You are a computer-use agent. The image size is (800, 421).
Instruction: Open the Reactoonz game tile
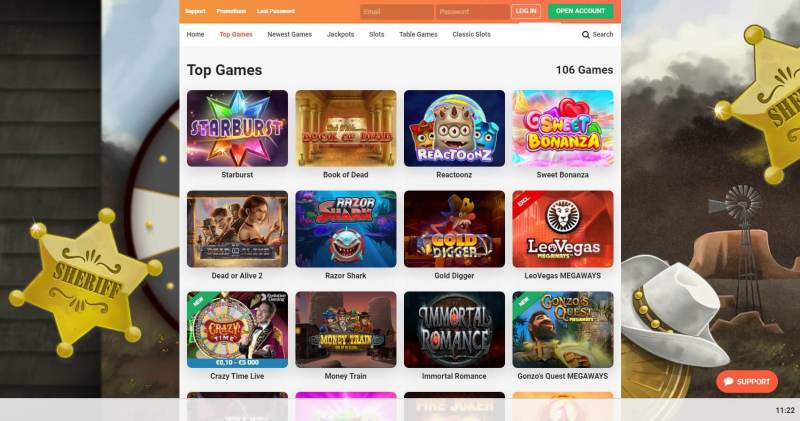click(454, 129)
